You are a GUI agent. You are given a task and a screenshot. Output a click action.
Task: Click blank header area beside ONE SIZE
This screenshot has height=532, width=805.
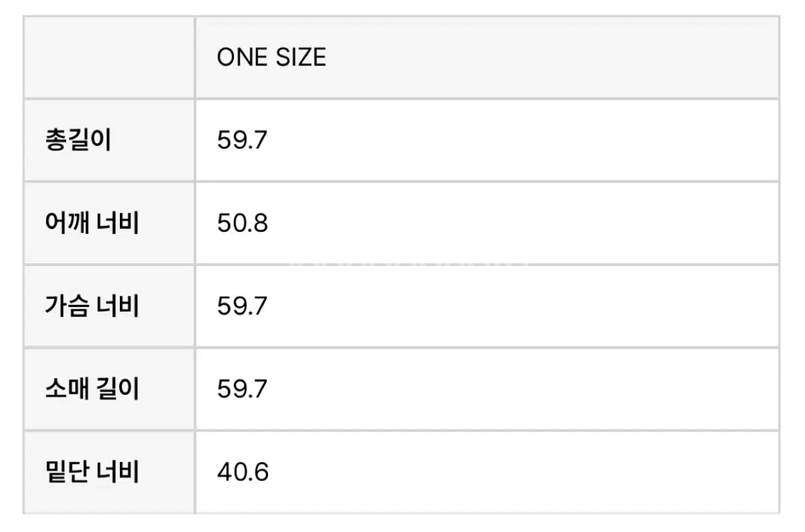(x=552, y=57)
